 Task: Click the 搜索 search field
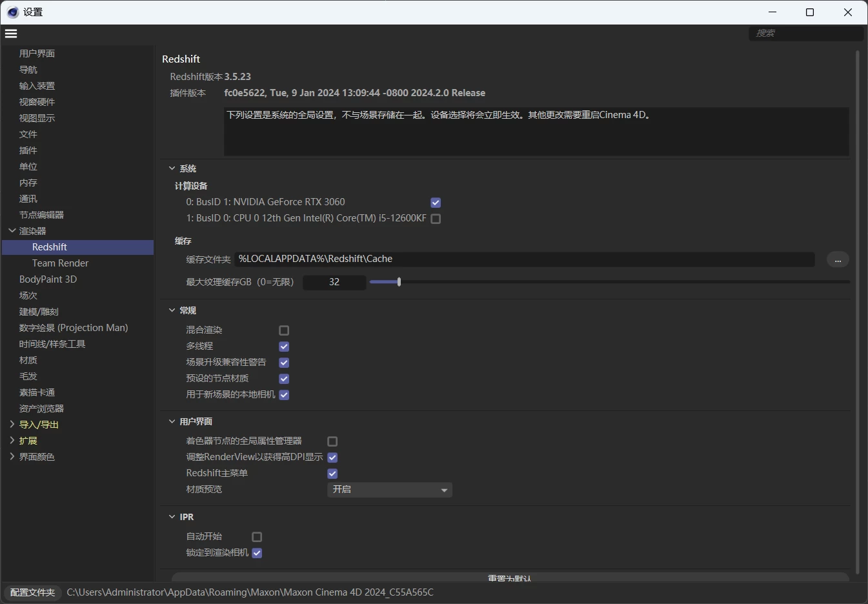pos(806,33)
